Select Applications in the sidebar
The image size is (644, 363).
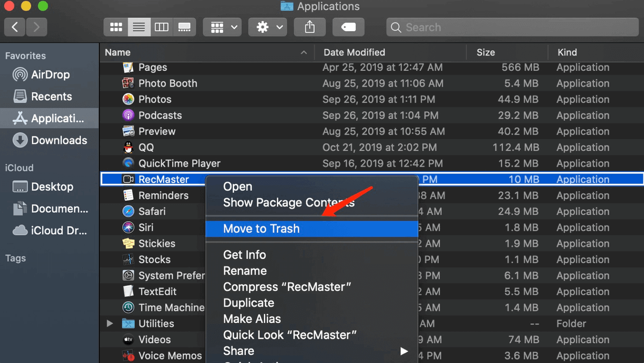click(49, 119)
